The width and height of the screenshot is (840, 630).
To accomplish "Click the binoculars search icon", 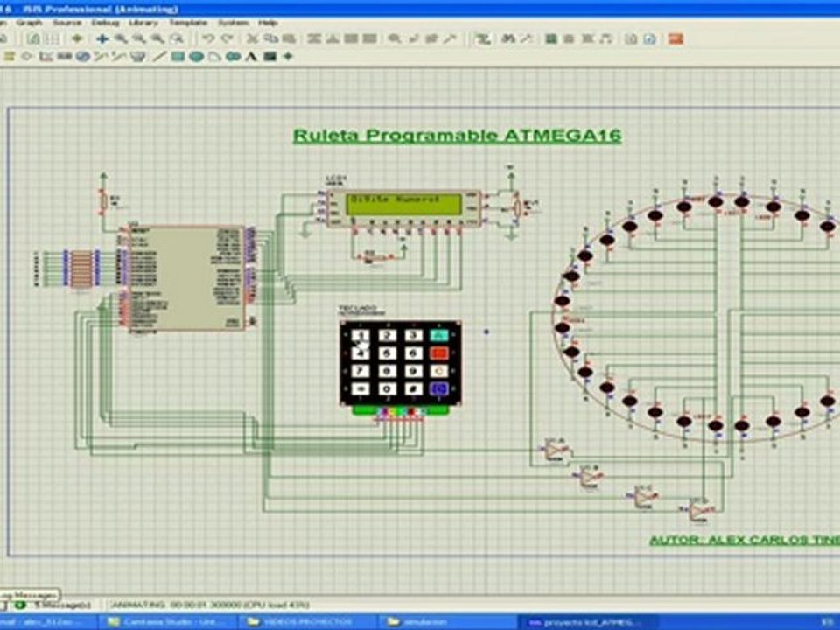I will [x=508, y=38].
